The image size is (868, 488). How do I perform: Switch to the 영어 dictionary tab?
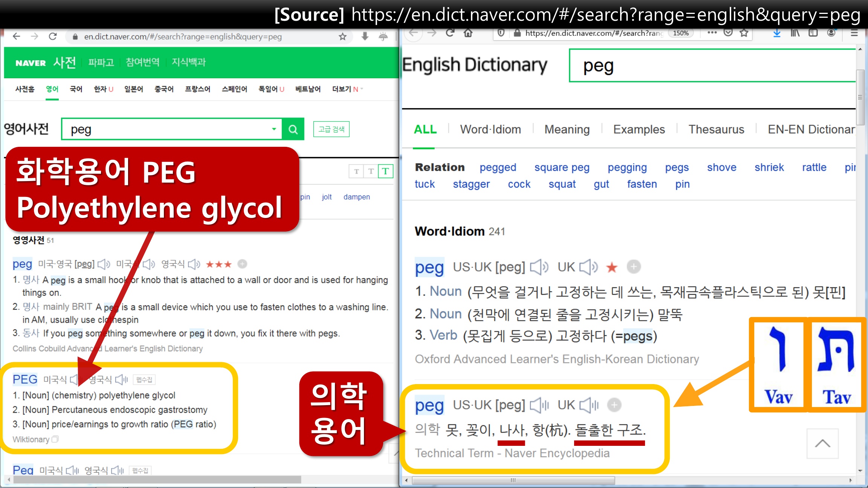point(52,89)
